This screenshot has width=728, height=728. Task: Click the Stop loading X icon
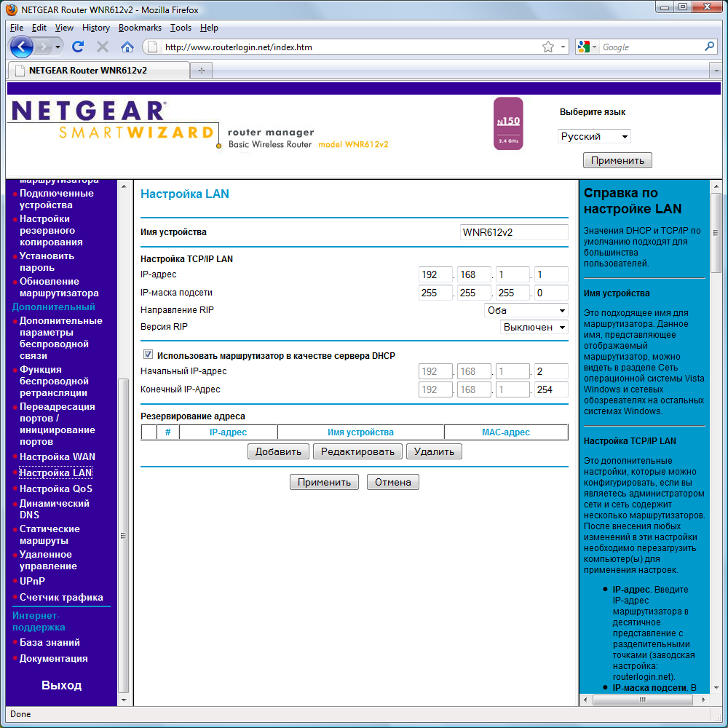[103, 47]
